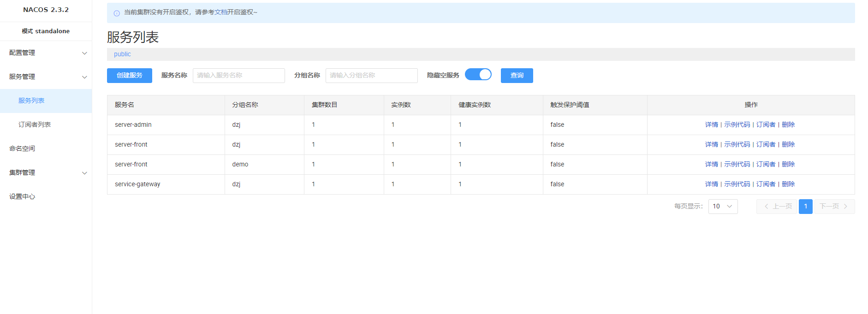Open the 文档 link in the banner

[x=221, y=12]
